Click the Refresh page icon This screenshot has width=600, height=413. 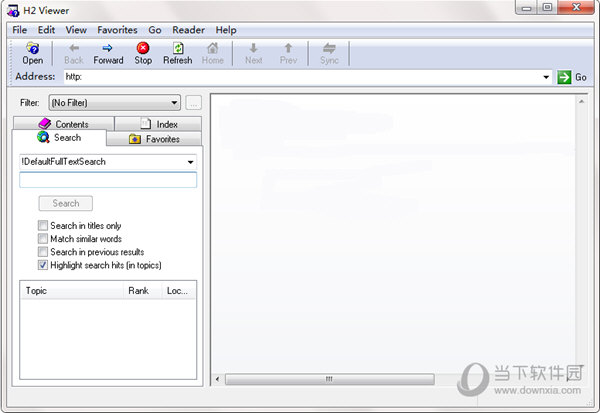[178, 48]
